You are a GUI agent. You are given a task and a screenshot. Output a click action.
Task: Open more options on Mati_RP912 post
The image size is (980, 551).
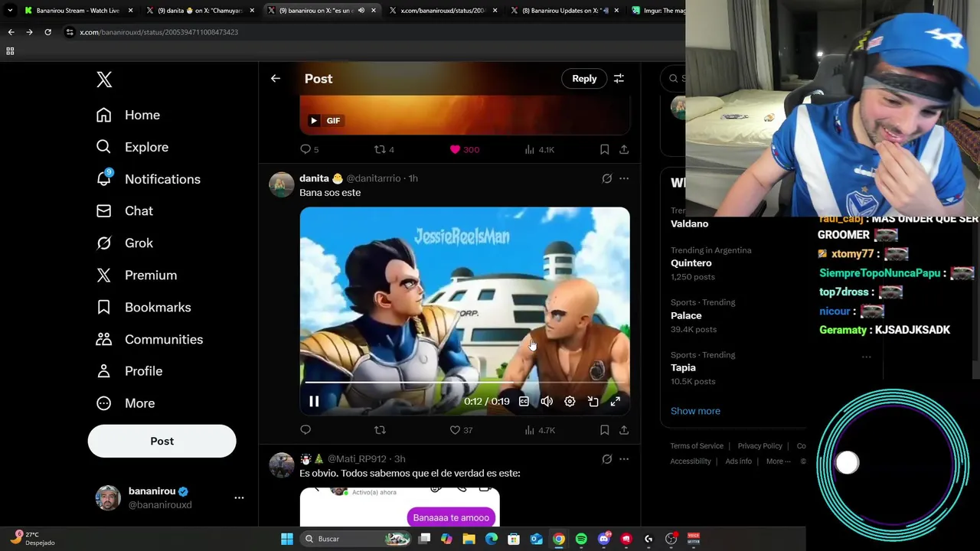(x=624, y=460)
